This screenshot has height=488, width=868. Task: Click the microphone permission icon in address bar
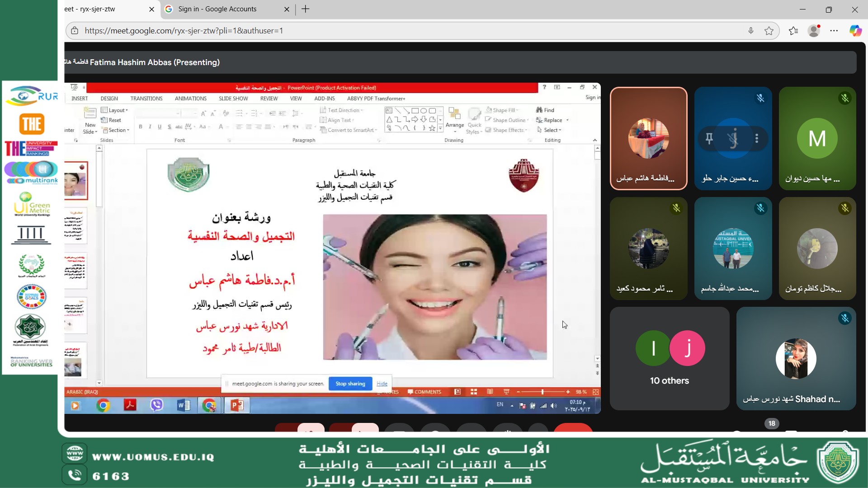pos(751,31)
